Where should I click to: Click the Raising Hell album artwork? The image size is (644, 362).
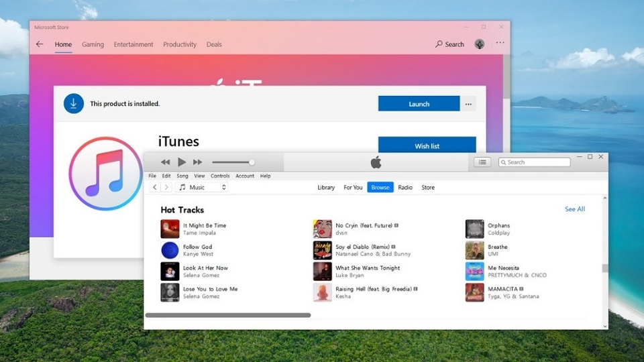[x=323, y=293]
